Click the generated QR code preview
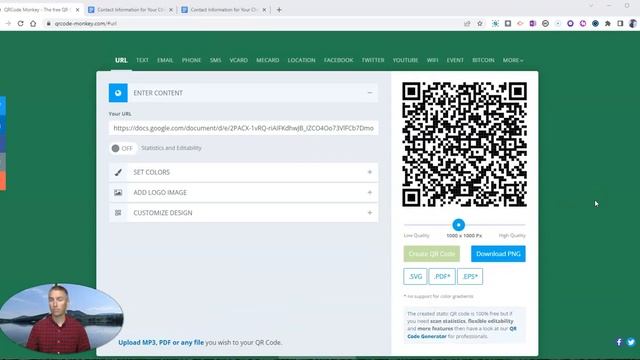 [464, 144]
